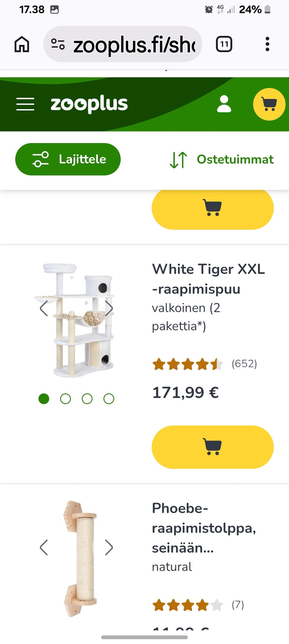The width and height of the screenshot is (289, 644).
Task: Open the browser three-dot overflow menu
Action: [267, 44]
